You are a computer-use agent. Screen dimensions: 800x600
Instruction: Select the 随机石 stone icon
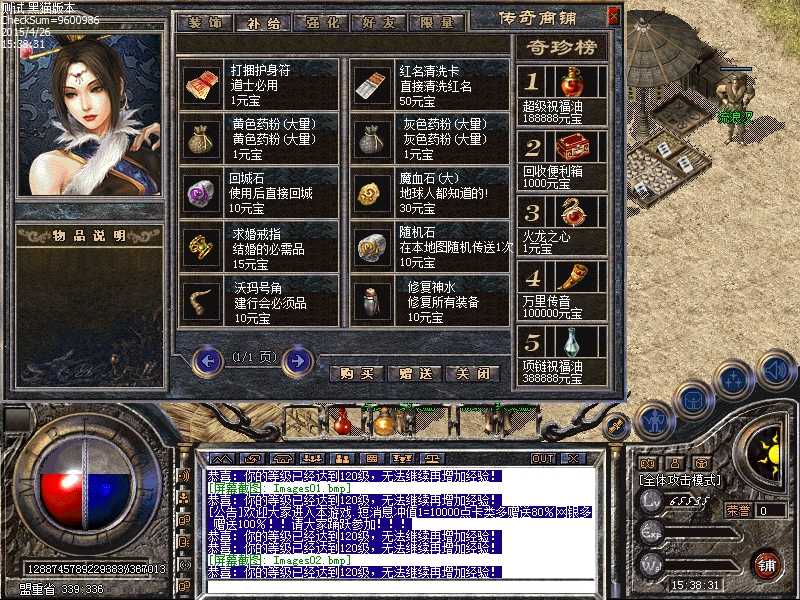tap(372, 247)
